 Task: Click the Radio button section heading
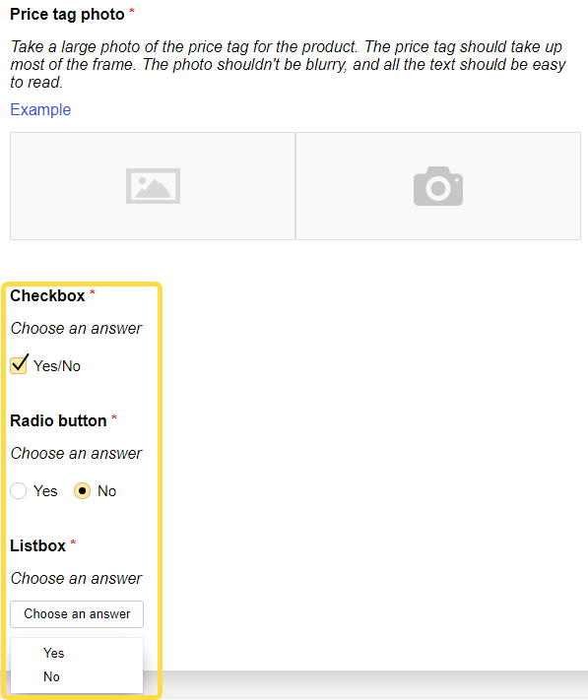pos(58,421)
